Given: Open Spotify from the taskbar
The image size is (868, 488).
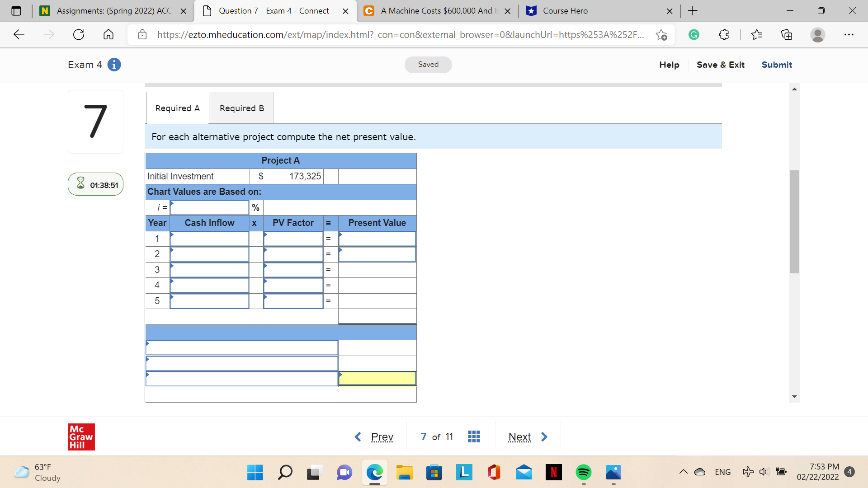Looking at the screenshot, I should pos(583,472).
